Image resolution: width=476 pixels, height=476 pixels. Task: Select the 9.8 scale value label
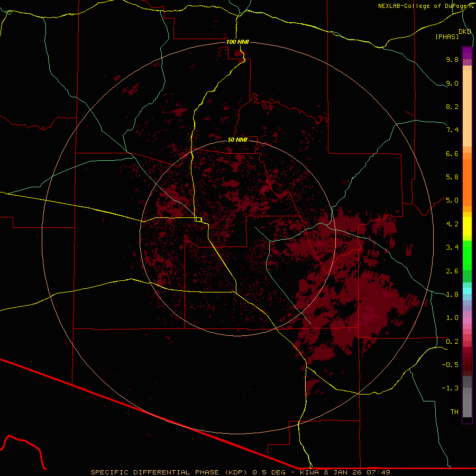click(452, 60)
